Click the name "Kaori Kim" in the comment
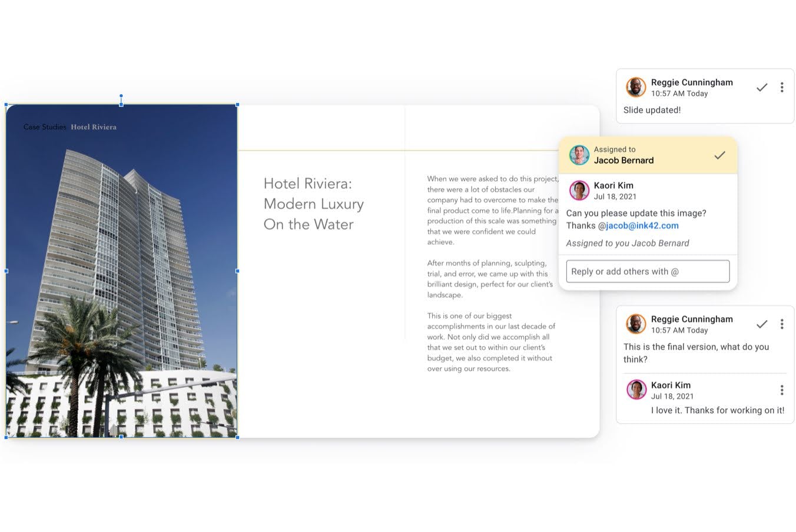Screen dimensions: 796x532 [x=613, y=185]
